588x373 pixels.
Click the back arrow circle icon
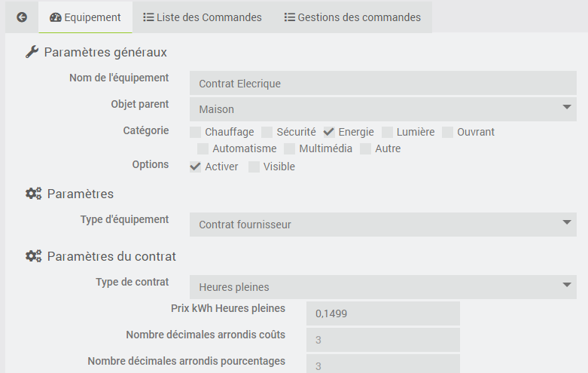click(x=22, y=17)
